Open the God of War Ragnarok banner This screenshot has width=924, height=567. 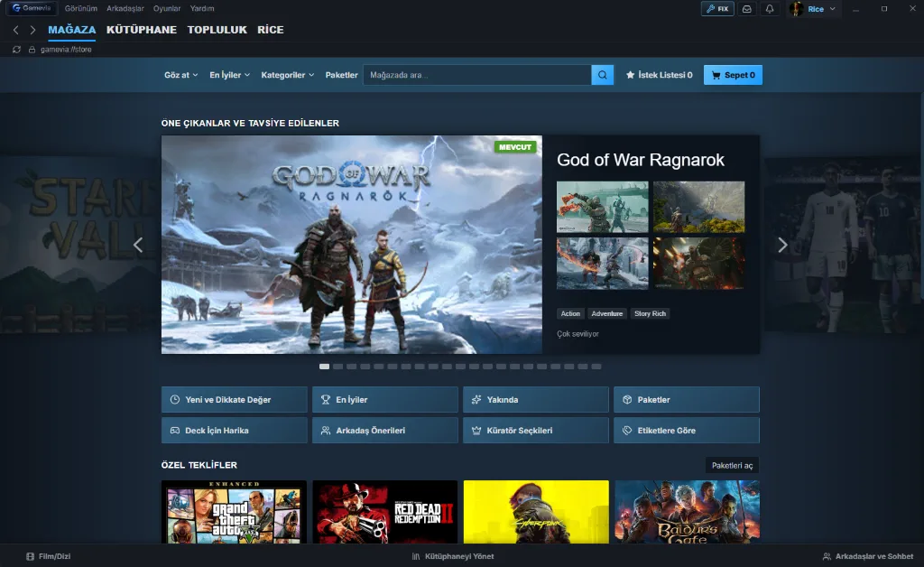pos(352,245)
